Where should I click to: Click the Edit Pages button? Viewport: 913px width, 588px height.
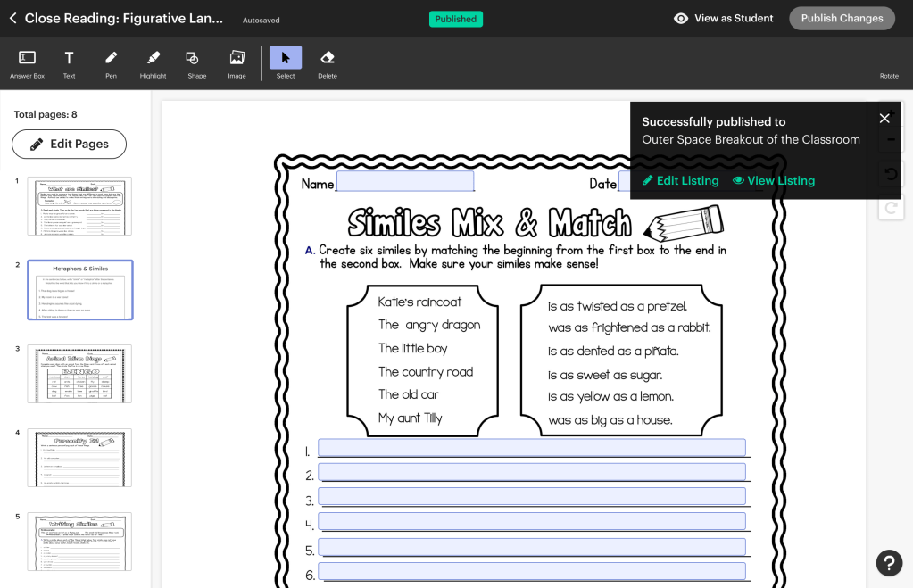[69, 144]
